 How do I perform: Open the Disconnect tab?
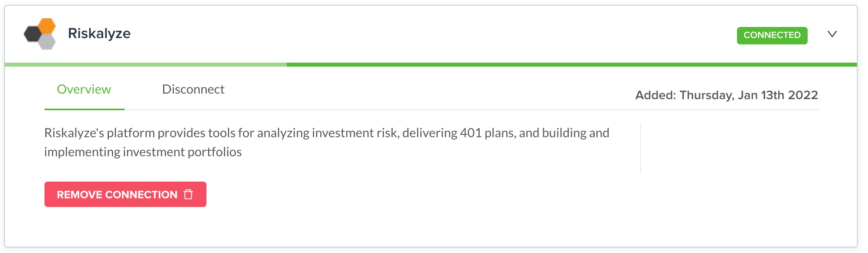193,89
